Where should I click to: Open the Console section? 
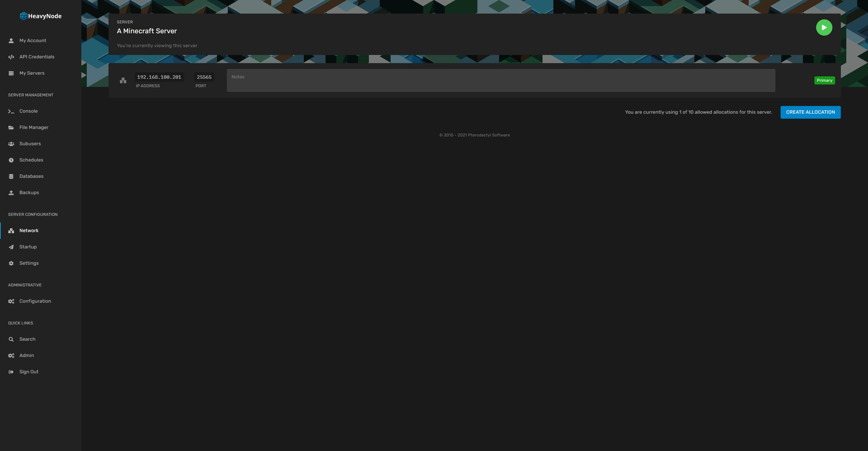point(28,111)
